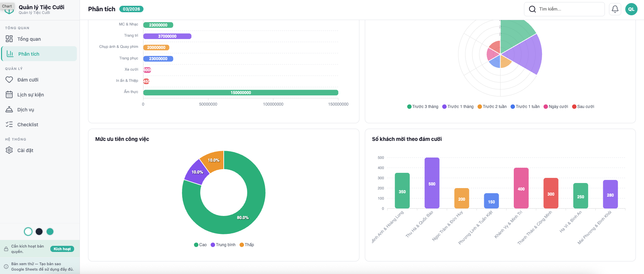Click the 03/2026 month badge
The width and height of the screenshot is (644, 274).
point(131,9)
